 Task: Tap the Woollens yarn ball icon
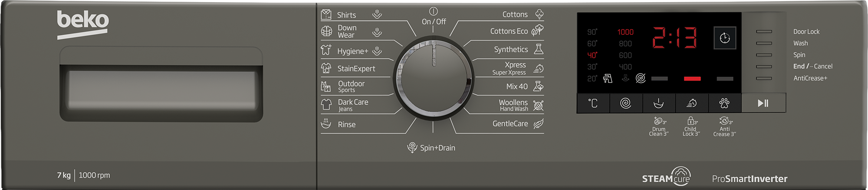(539, 105)
